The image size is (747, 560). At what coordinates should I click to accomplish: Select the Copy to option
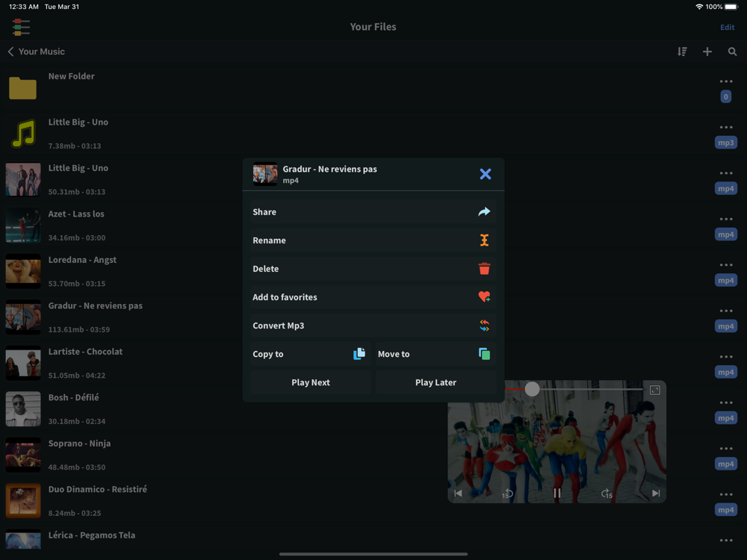tap(310, 354)
